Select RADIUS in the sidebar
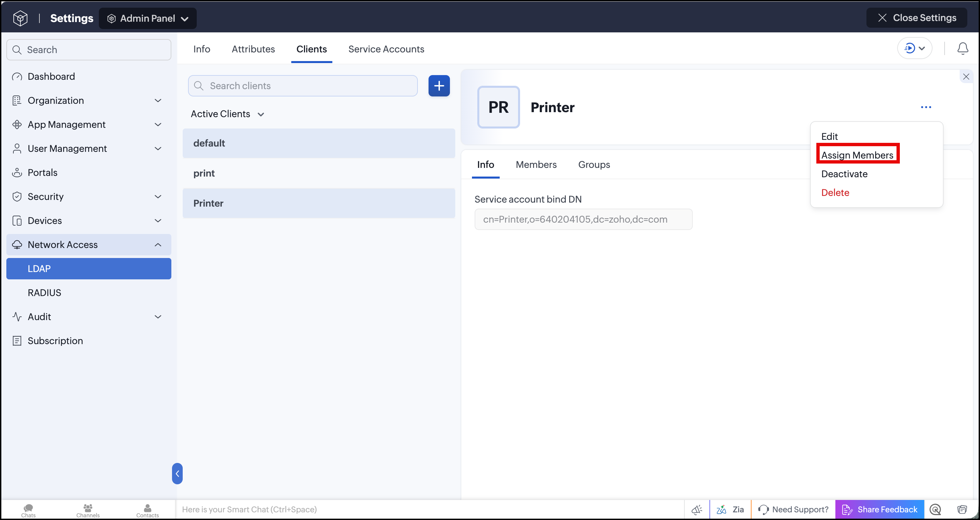 pyautogui.click(x=89, y=293)
